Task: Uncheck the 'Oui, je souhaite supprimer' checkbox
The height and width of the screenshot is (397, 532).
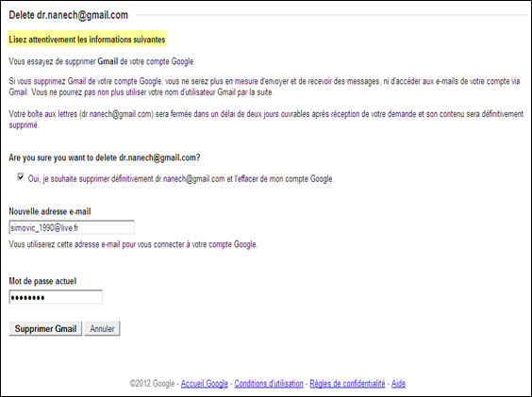Action: click(x=21, y=177)
